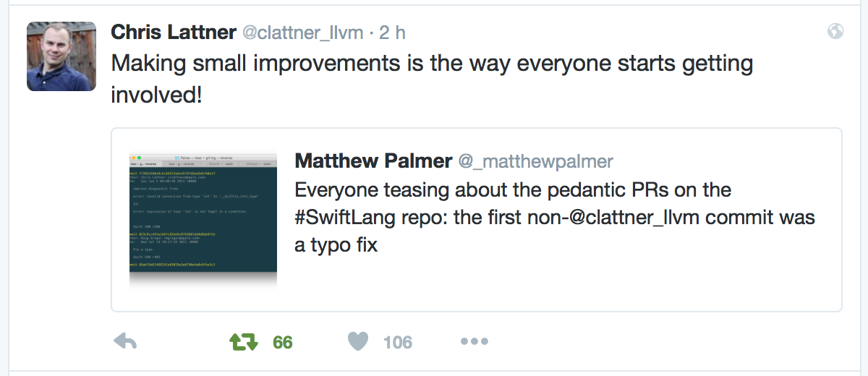Like the tweet with the heart icon
This screenshot has height=376, width=868.
coord(358,342)
